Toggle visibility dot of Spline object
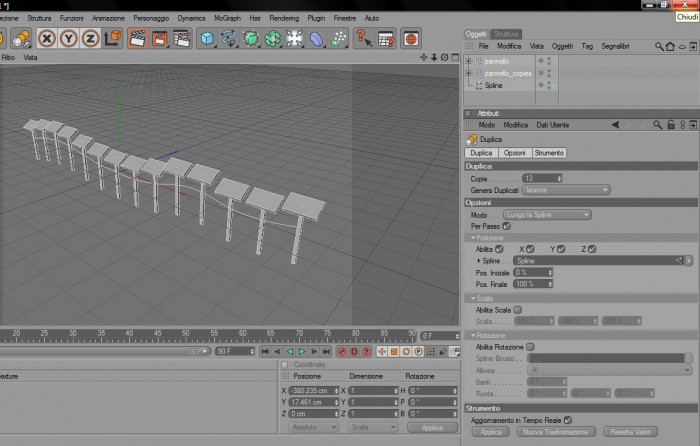 pos(541,85)
